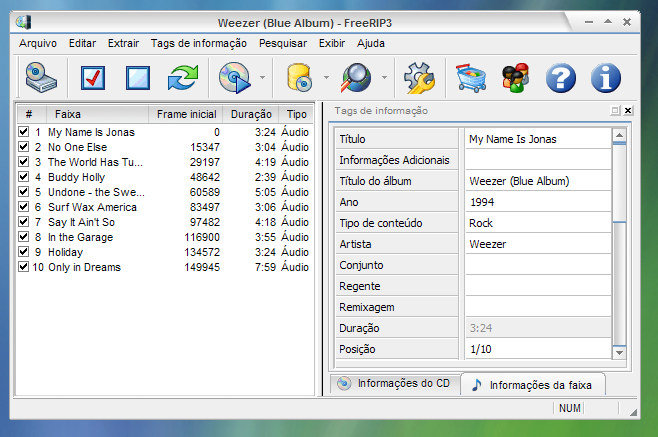Click the people community icon
The image size is (658, 437).
[516, 78]
